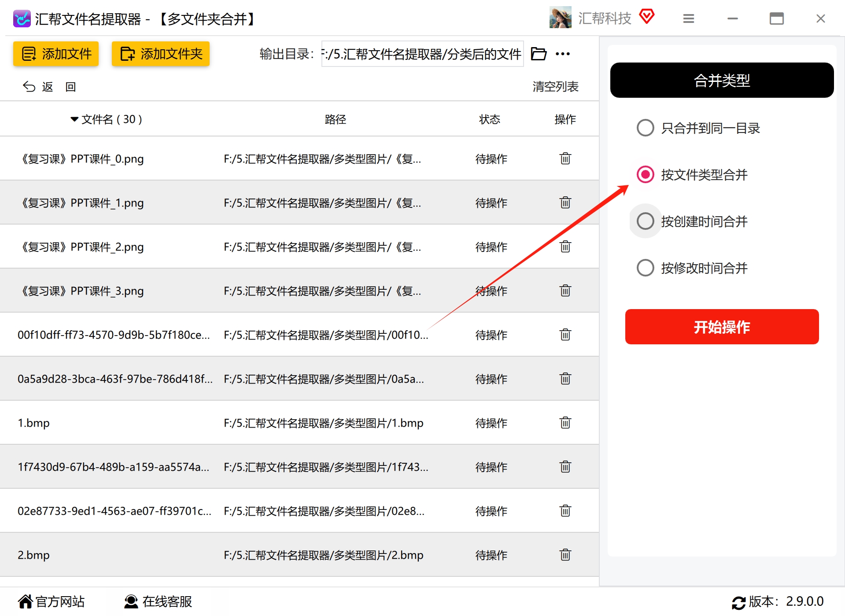This screenshot has width=845, height=616.
Task: Click the 汇帮科技 user avatar
Action: click(x=560, y=18)
